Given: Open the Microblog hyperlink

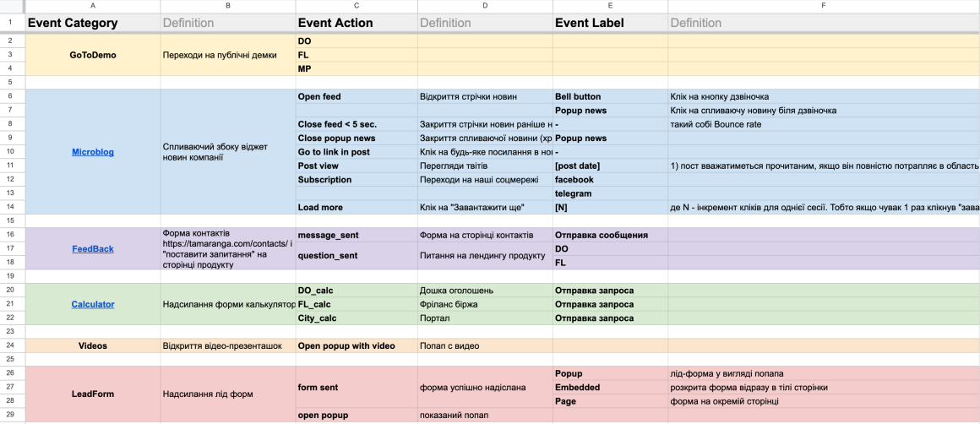Looking at the screenshot, I should [x=93, y=152].
